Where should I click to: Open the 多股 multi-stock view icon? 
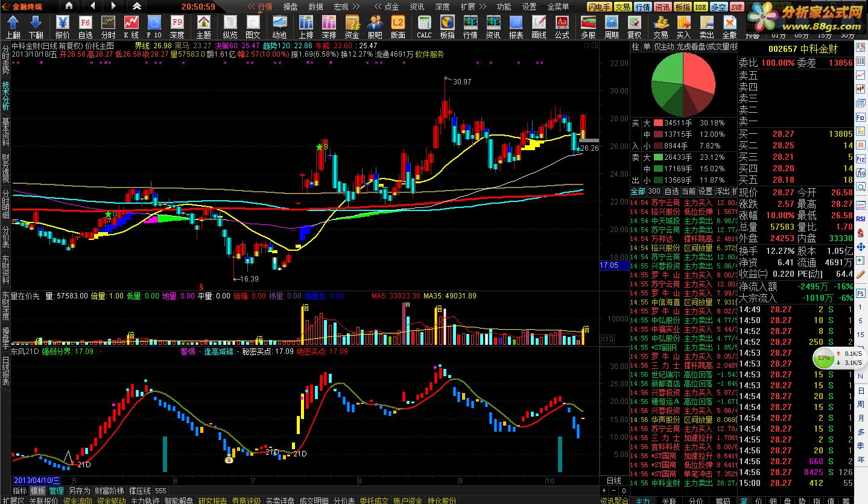[x=588, y=23]
